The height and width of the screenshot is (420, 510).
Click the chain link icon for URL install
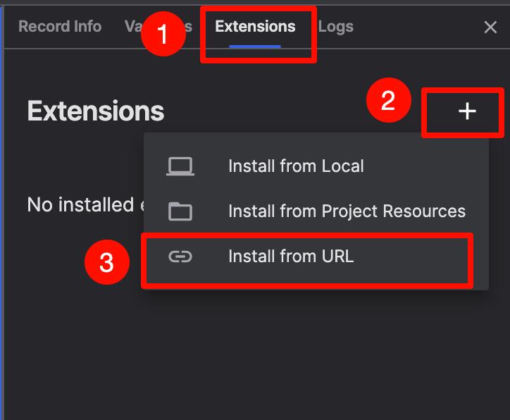(180, 257)
